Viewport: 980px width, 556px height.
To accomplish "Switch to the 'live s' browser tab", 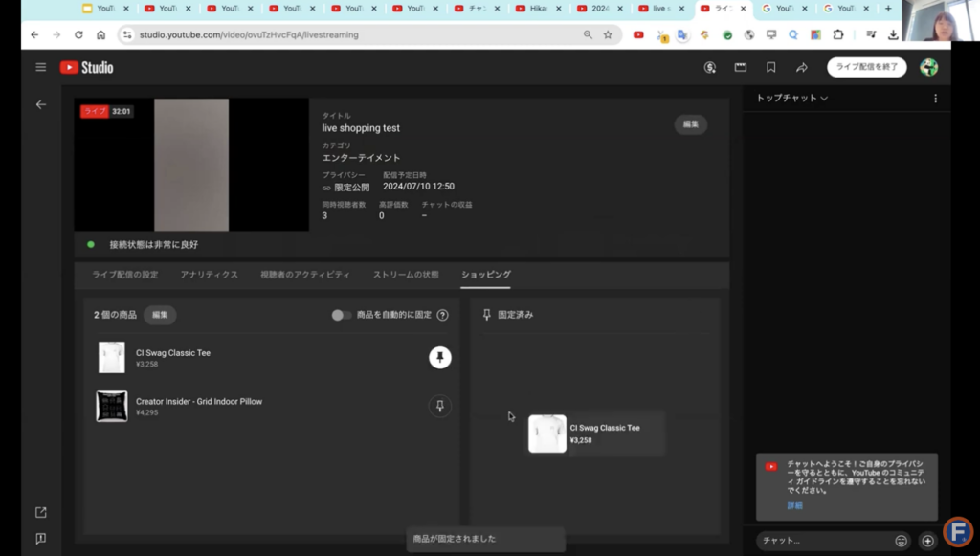I will point(661,9).
